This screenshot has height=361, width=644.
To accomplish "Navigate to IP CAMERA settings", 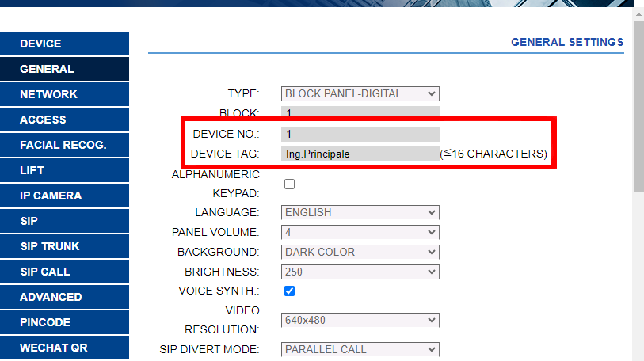I will [65, 196].
